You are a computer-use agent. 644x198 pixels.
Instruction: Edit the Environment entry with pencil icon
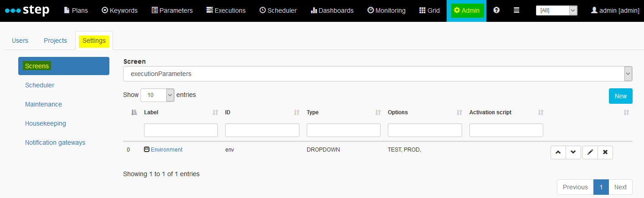[590, 152]
